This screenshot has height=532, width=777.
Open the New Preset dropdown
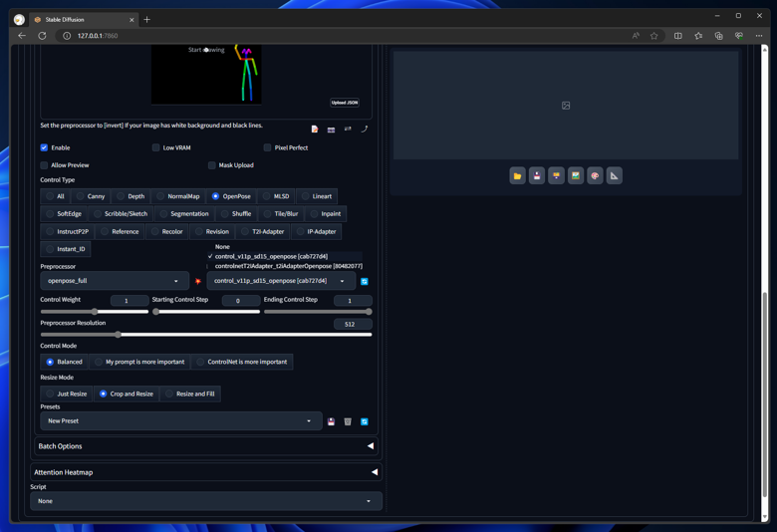[181, 421]
